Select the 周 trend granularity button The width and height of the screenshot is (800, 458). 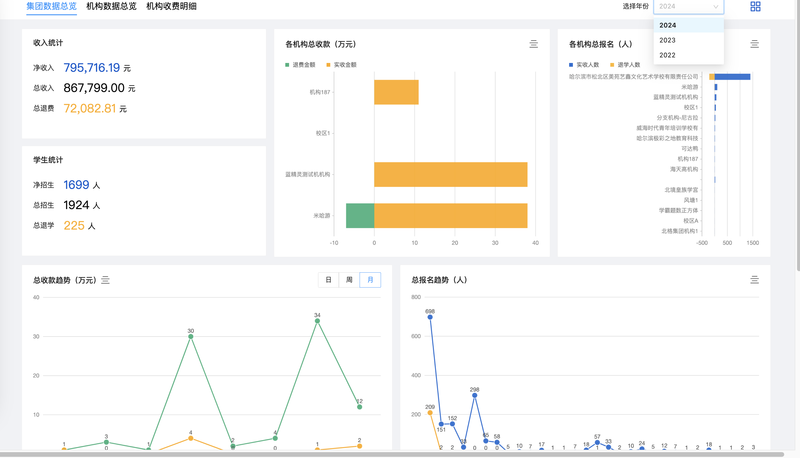point(349,279)
